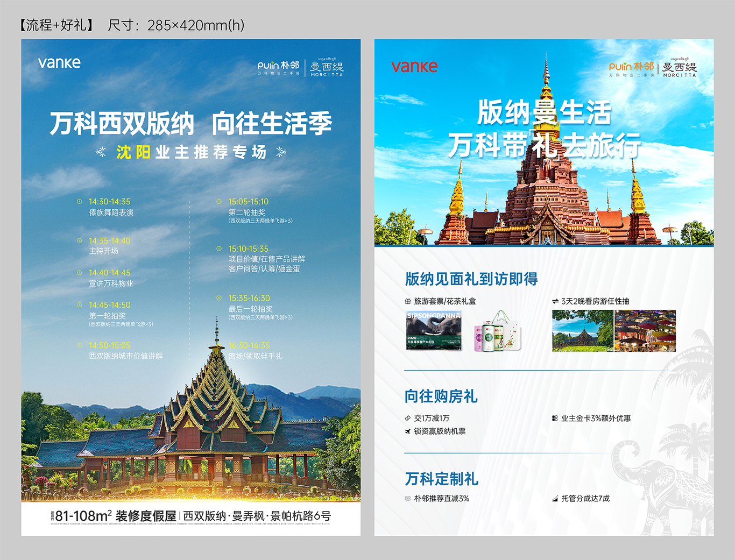
Task: Click clock icon beside 15:35-16:30
Action: pyautogui.click(x=219, y=298)
